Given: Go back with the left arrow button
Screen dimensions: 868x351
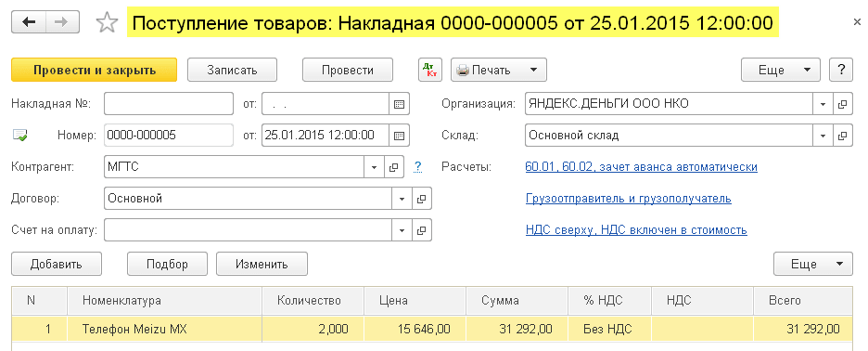Looking at the screenshot, I should (x=28, y=21).
